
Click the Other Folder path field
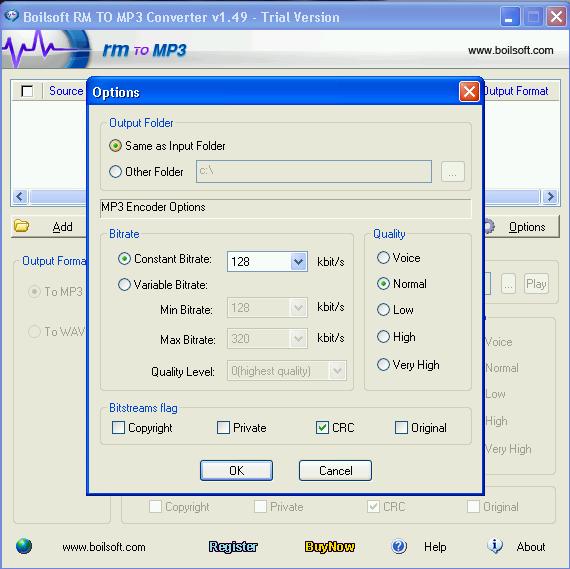[314, 171]
